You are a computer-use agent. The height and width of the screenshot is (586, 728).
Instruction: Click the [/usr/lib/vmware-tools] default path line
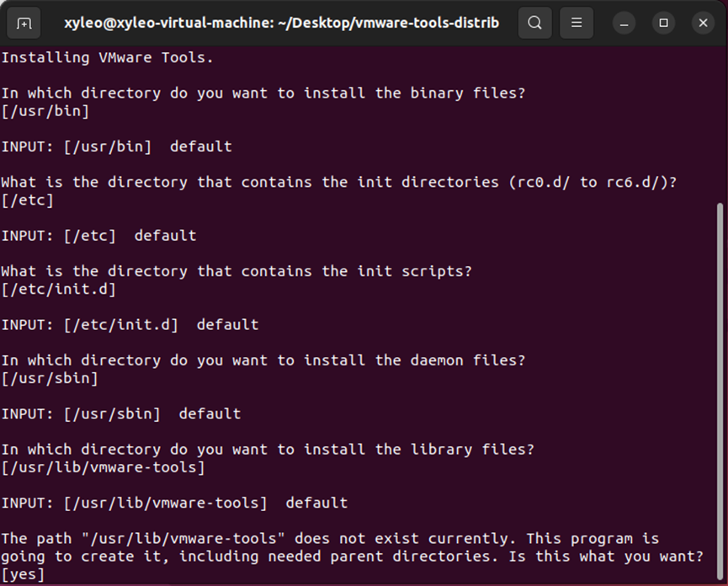pos(103,466)
